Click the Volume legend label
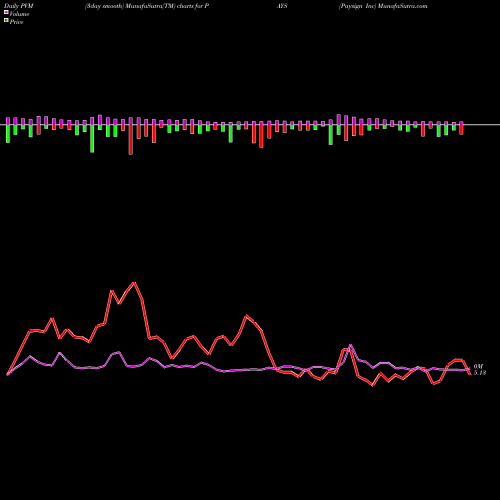500x500 pixels. (19, 14)
